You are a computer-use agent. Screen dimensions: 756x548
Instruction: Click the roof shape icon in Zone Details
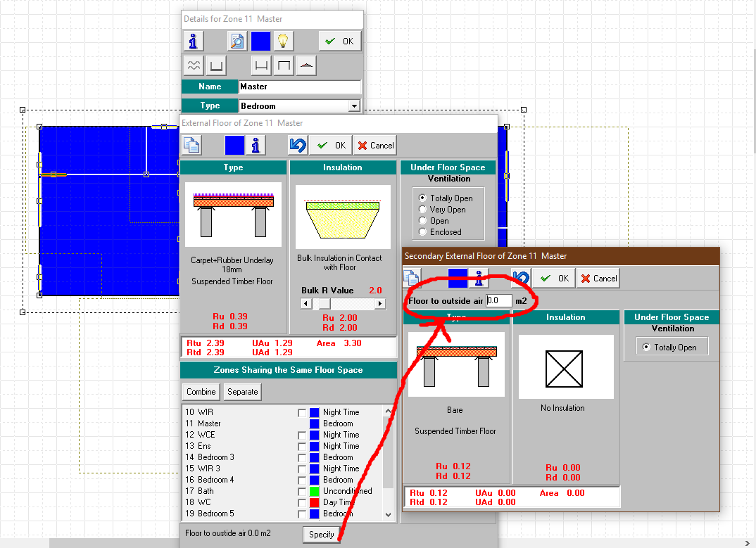pos(306,66)
